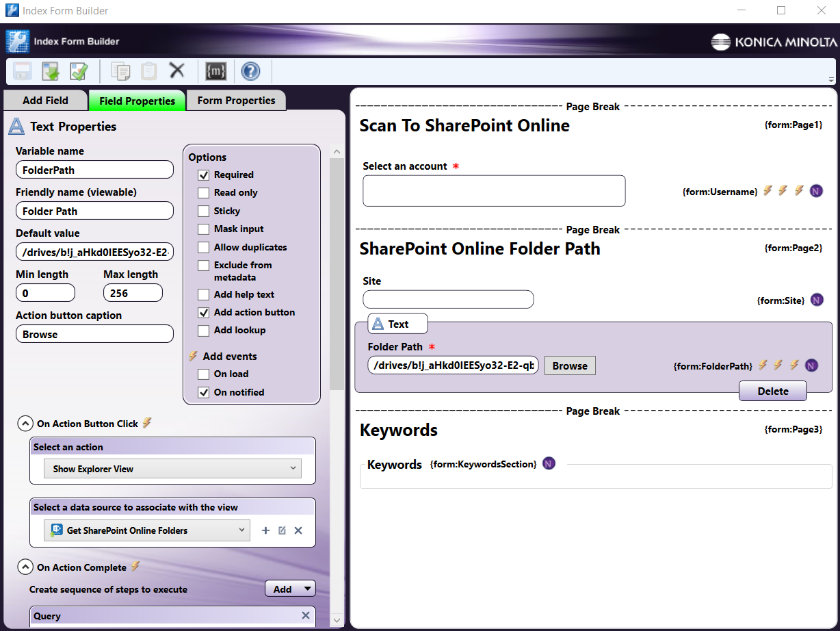Click the green checkmark validate toolbar icon

pos(79,71)
